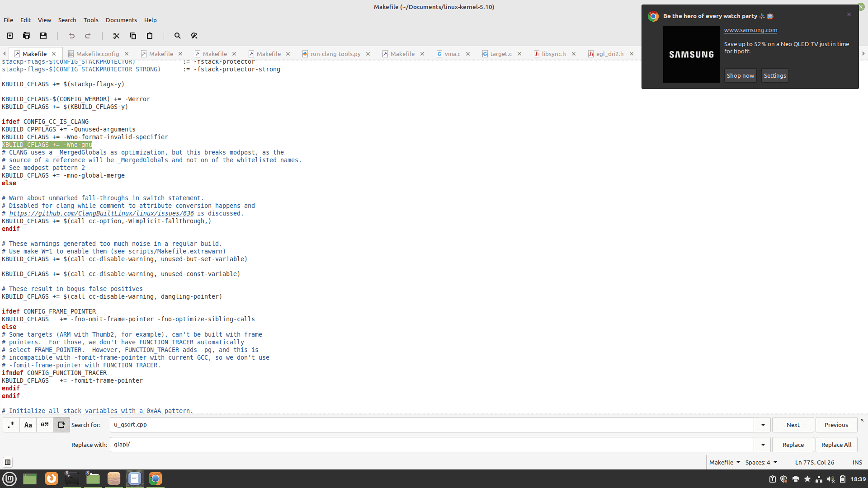Undo the last edit via the undo arrow
Image resolution: width=868 pixels, height=488 pixels.
(x=71, y=36)
